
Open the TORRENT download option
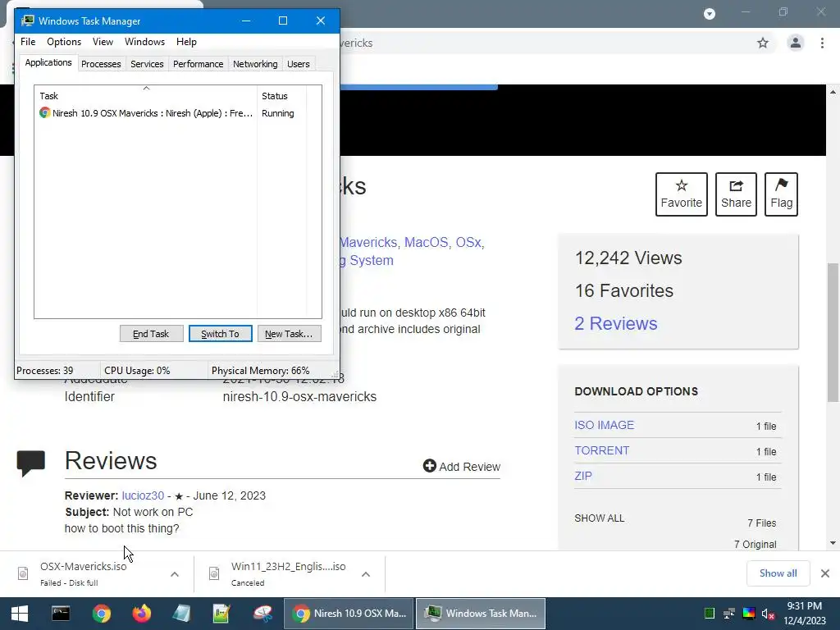[x=601, y=450]
